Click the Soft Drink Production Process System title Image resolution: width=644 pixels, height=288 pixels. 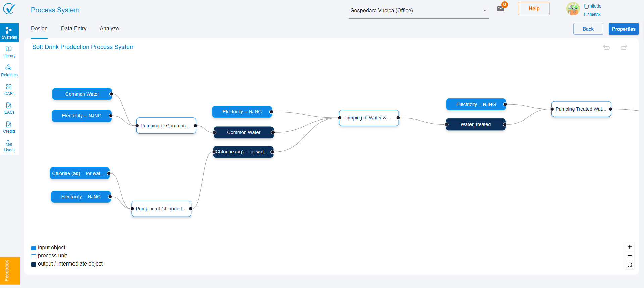83,47
